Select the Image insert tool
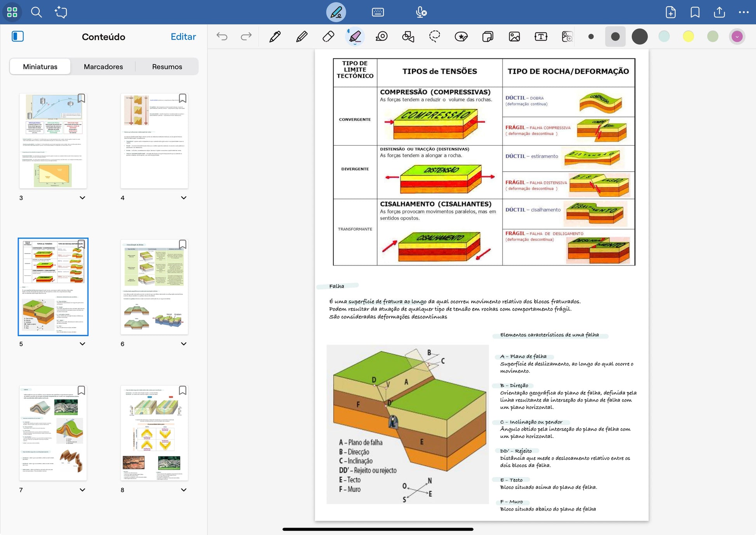 pyautogui.click(x=514, y=36)
